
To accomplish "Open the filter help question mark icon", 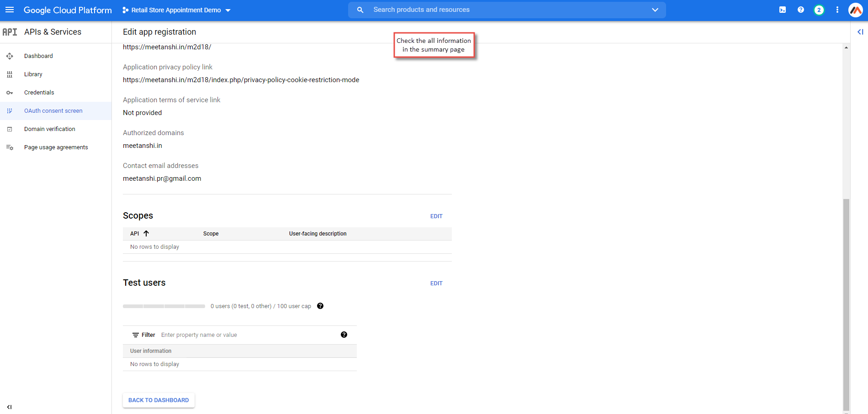I will coord(344,335).
